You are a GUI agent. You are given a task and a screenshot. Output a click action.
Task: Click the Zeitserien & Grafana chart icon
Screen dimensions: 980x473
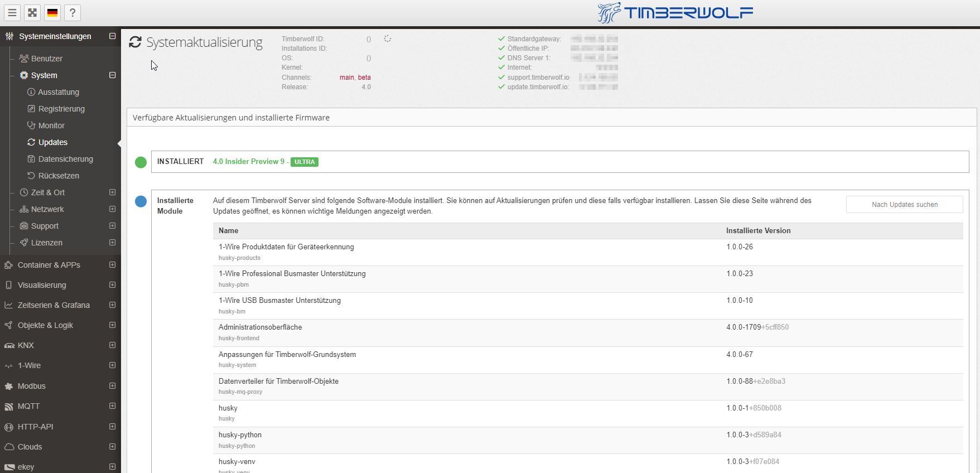pyautogui.click(x=8, y=305)
